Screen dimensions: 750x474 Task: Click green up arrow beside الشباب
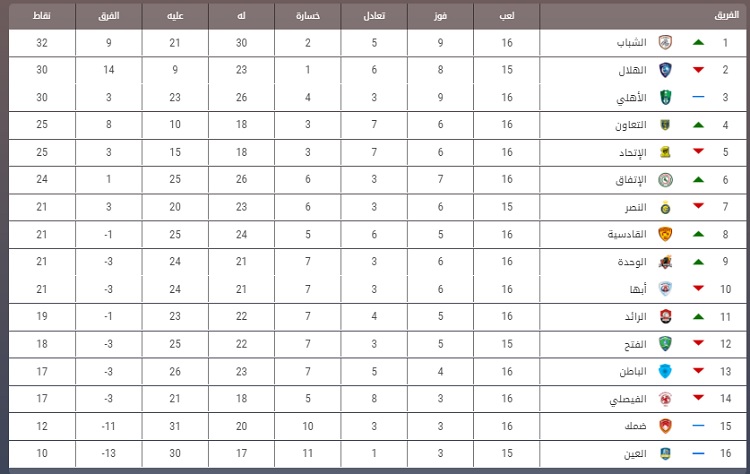point(698,43)
